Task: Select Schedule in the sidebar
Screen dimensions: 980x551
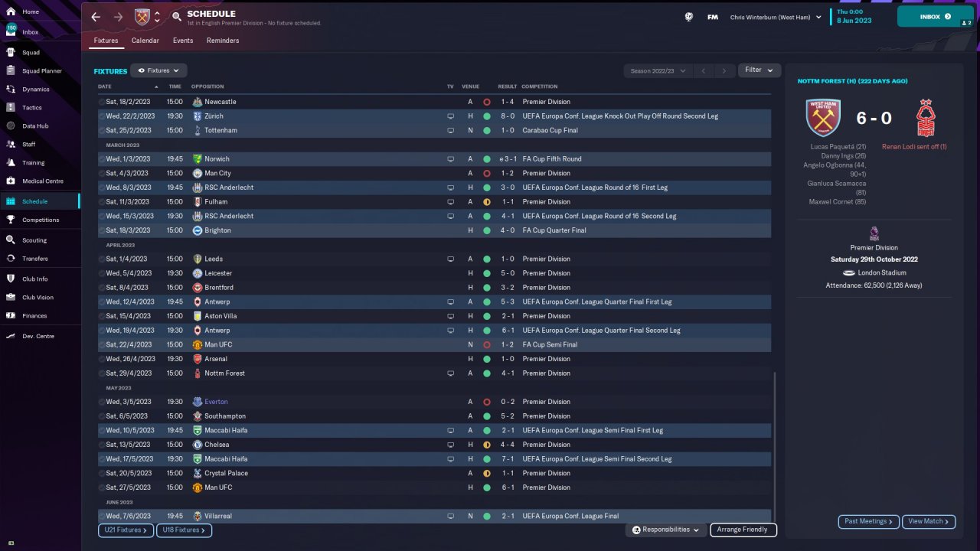Action: pyautogui.click(x=40, y=201)
